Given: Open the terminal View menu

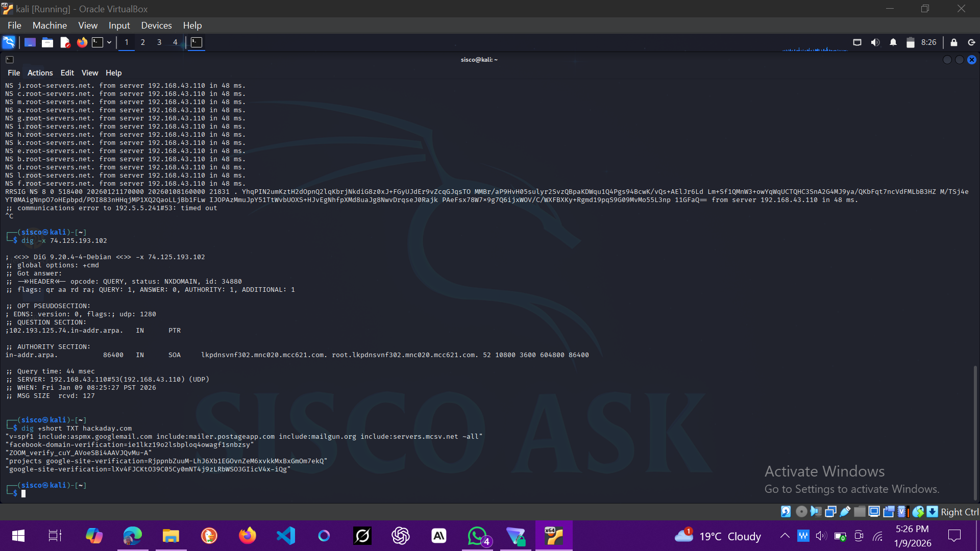Looking at the screenshot, I should 90,73.
